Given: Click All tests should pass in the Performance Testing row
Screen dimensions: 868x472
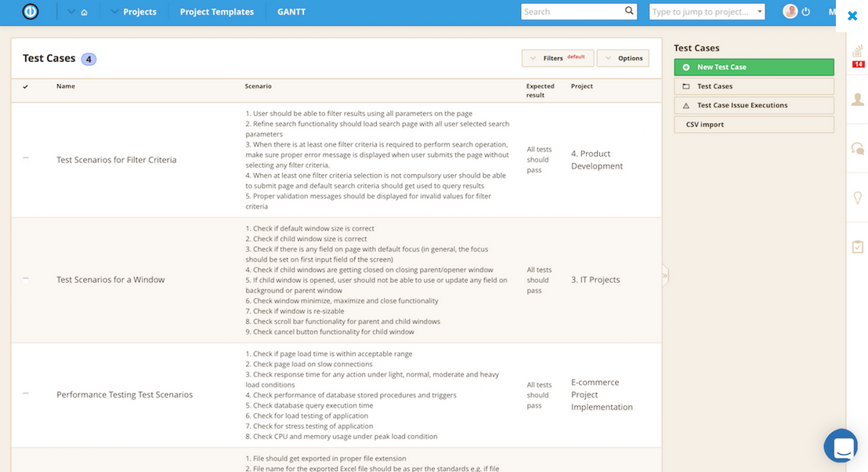Looking at the screenshot, I should coord(539,395).
